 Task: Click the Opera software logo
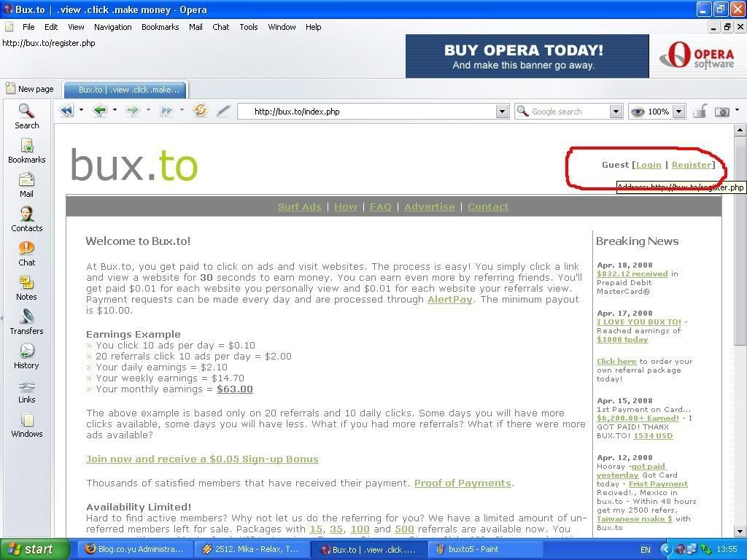click(697, 55)
